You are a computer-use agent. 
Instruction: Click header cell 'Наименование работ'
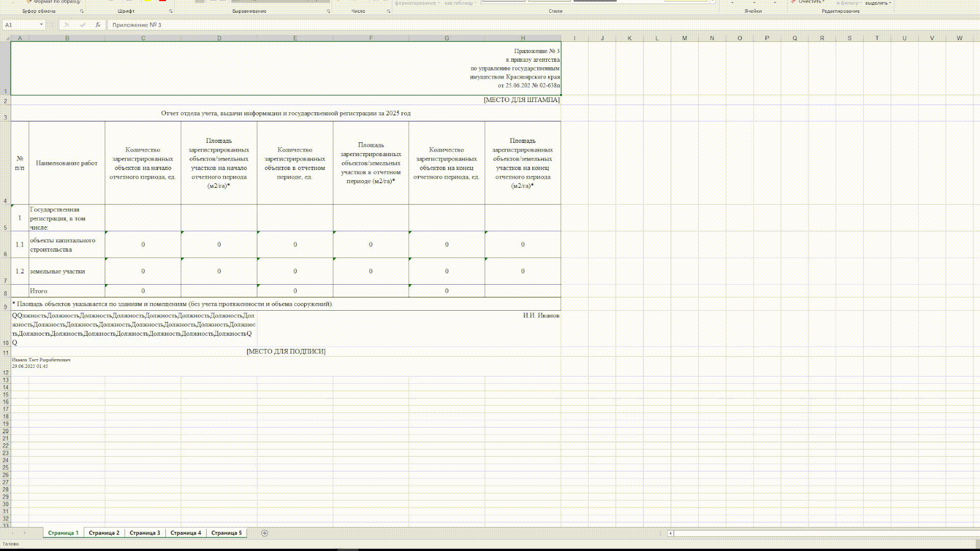click(67, 163)
